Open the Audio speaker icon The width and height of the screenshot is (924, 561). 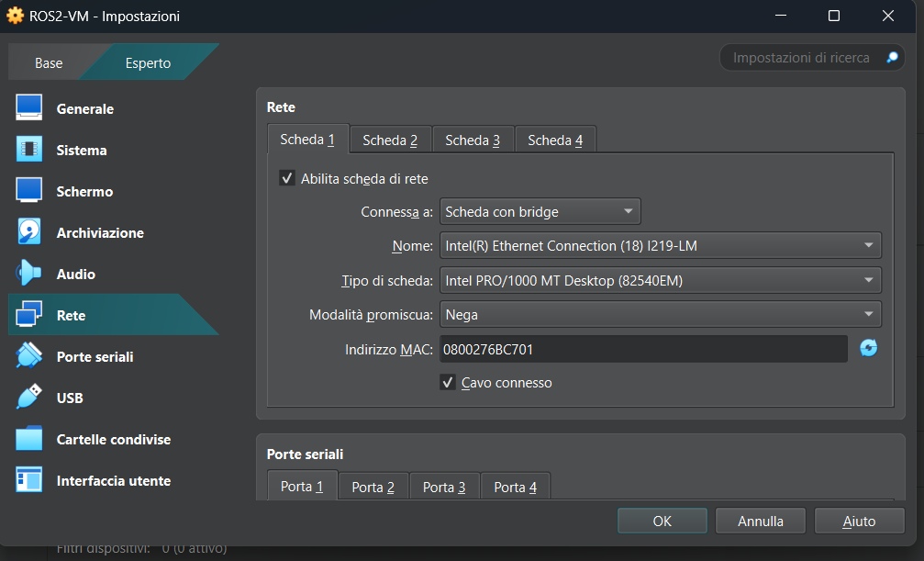tap(28, 273)
